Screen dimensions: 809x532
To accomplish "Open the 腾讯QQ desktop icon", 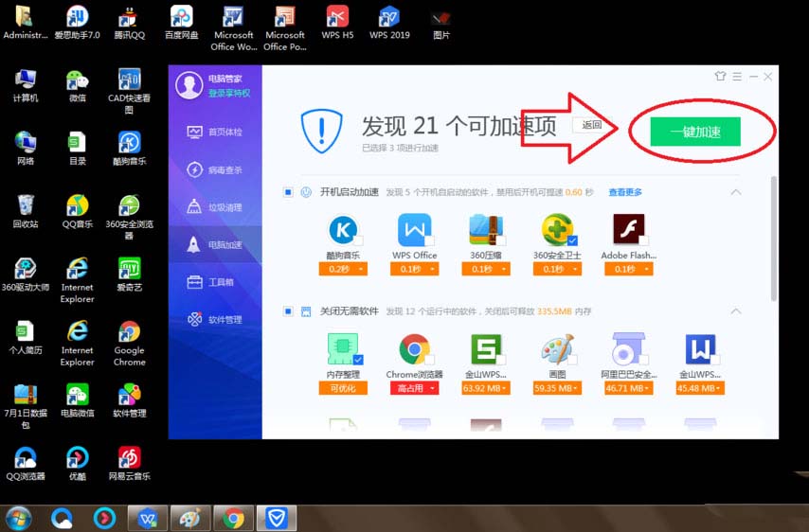I will click(129, 24).
